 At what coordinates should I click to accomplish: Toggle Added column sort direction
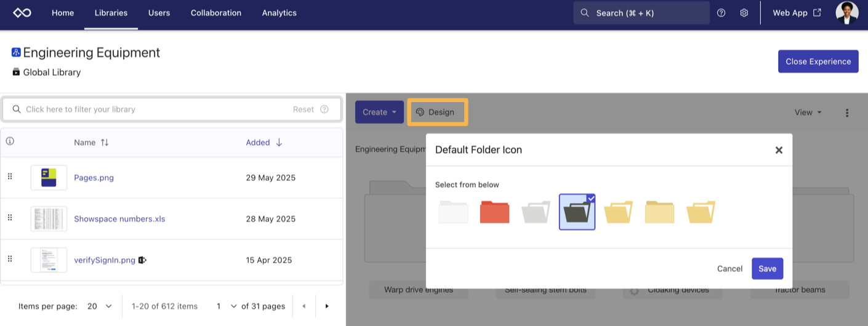(x=279, y=143)
